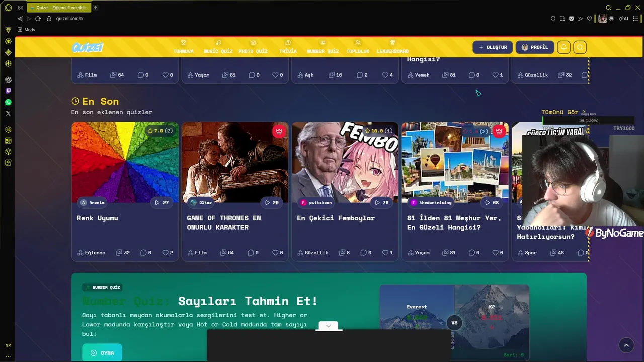The image size is (644, 362).
Task: Open the Quizei search icon button
Action: point(580,47)
